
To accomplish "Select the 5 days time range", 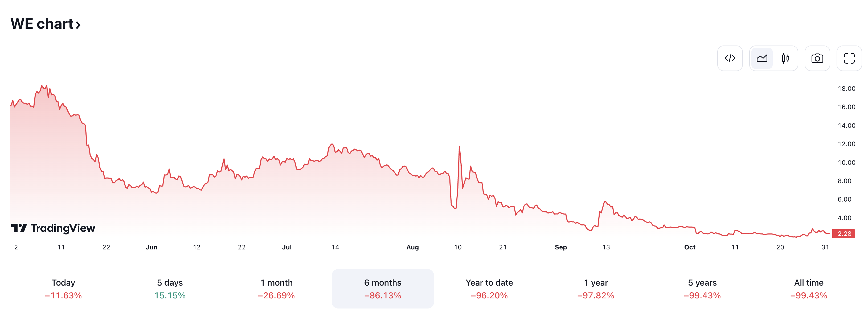I will [x=170, y=289].
